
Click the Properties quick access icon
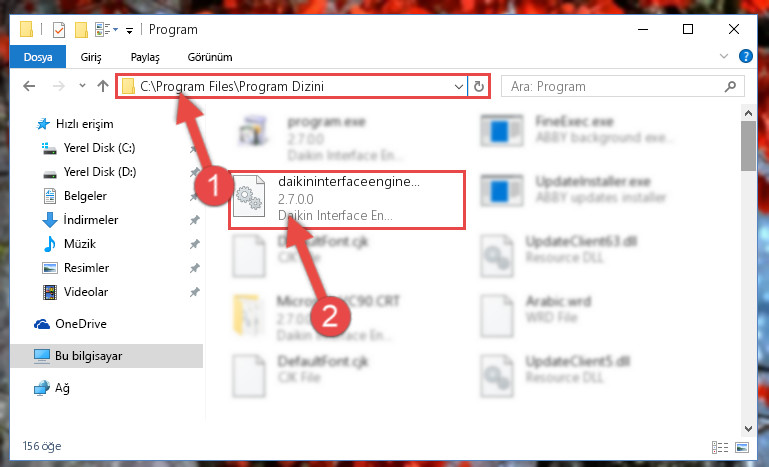[58, 30]
